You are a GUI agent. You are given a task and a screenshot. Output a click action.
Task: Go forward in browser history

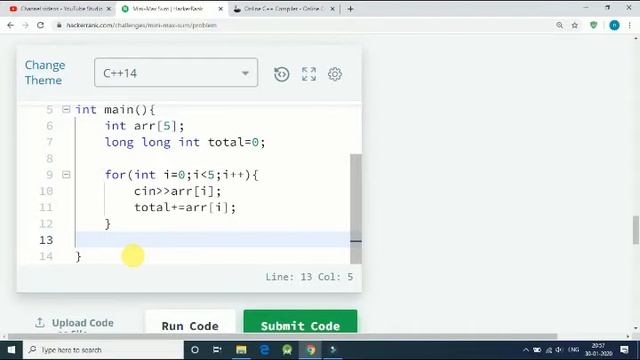point(25,25)
